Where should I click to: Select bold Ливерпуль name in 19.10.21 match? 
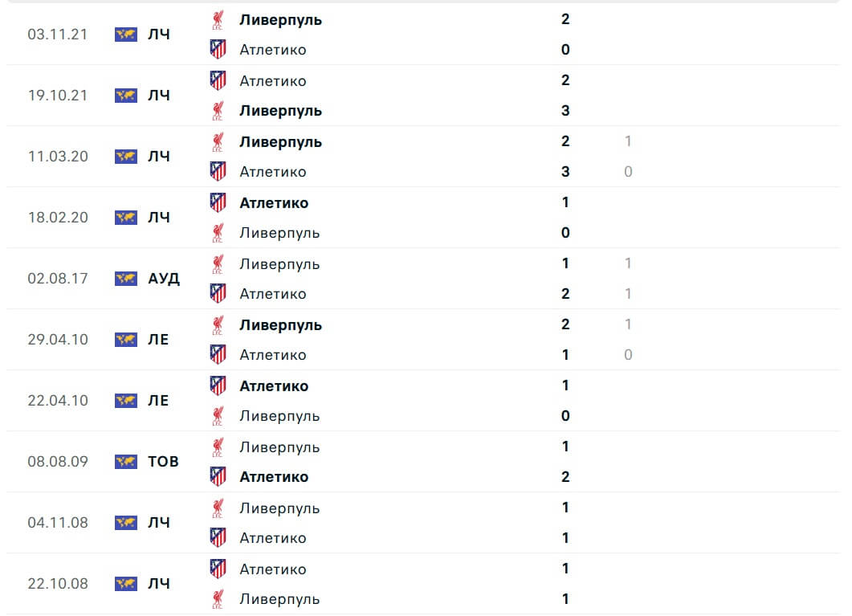[x=281, y=112]
